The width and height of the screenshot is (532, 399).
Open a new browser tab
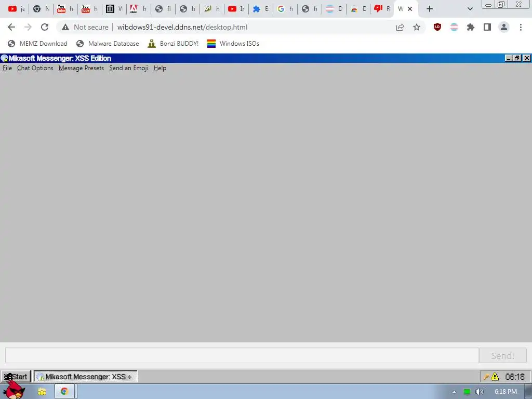430,9
